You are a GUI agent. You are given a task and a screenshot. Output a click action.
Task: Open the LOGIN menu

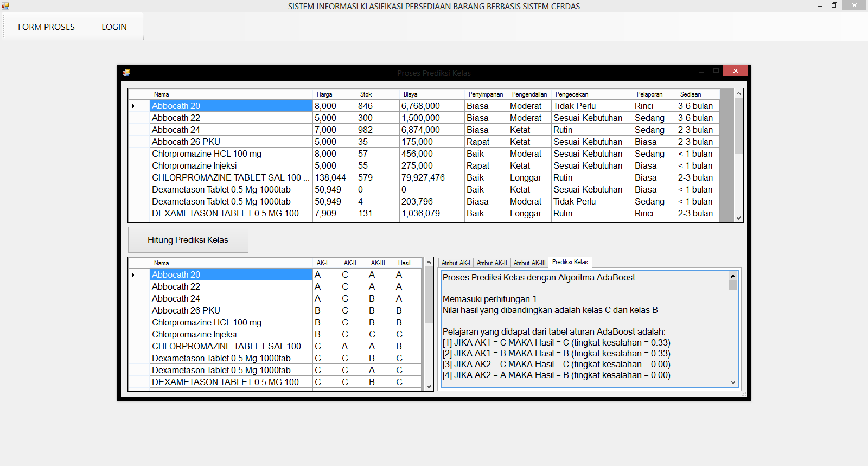[114, 27]
